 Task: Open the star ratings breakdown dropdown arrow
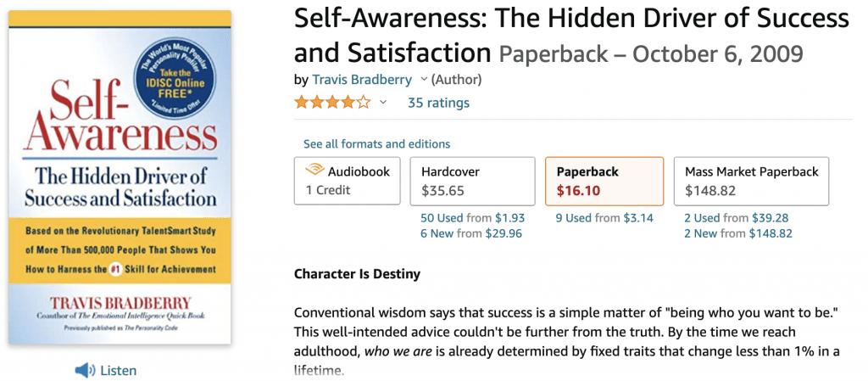point(383,103)
